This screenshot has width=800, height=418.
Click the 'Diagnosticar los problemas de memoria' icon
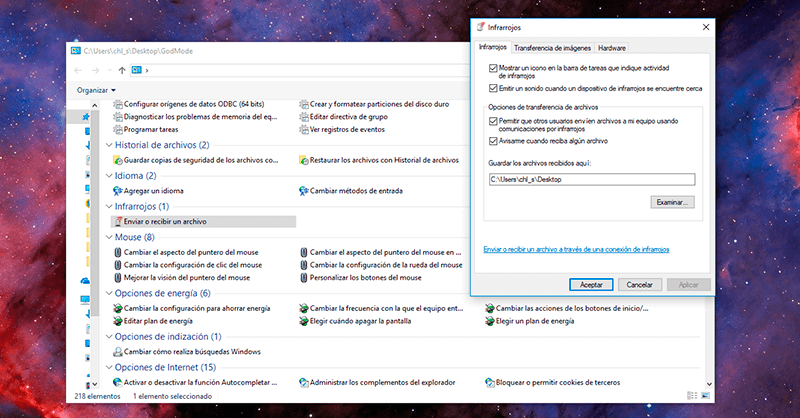pyautogui.click(x=118, y=117)
